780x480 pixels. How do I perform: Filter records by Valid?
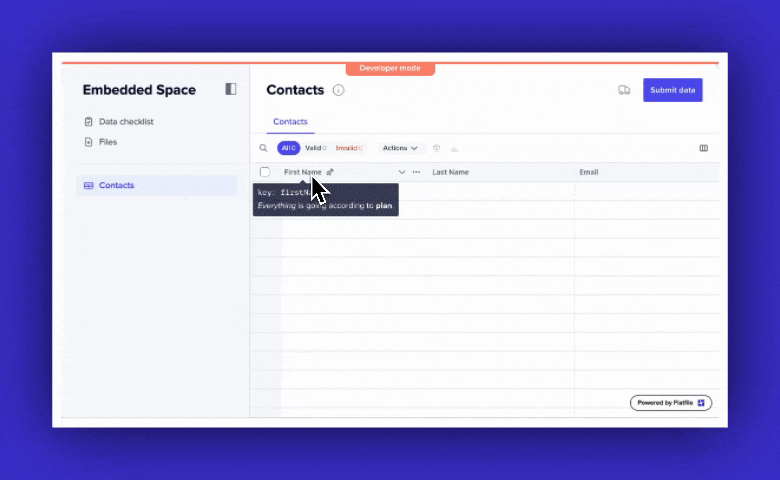[315, 148]
